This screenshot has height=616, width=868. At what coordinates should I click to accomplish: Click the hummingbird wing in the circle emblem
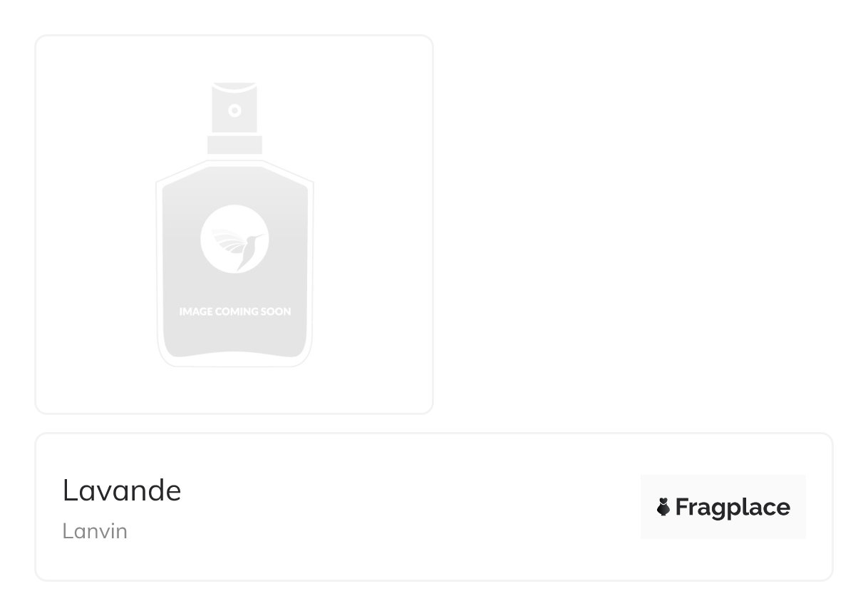click(x=229, y=242)
